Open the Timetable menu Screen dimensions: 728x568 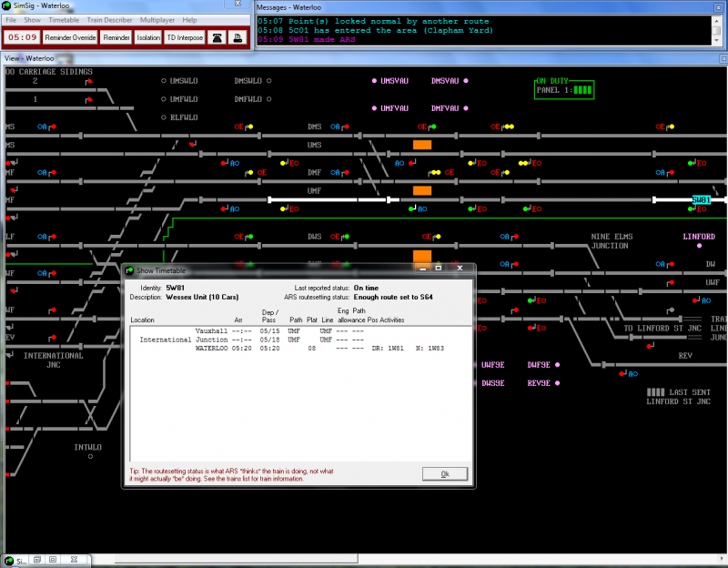64,20
